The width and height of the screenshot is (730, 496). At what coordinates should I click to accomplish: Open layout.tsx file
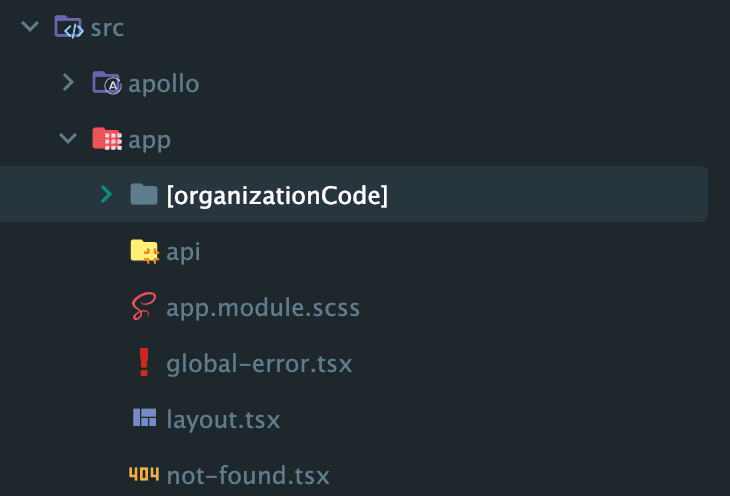coord(223,420)
